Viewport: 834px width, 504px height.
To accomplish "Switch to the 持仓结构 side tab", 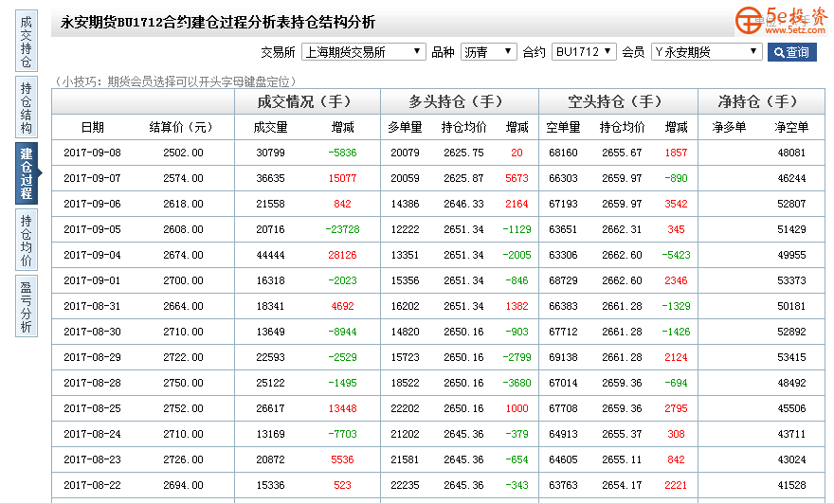I will pos(27,107).
